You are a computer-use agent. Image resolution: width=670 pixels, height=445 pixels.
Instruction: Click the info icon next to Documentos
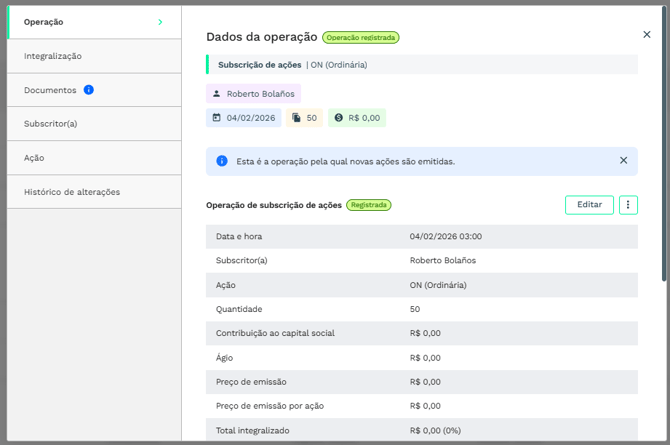click(x=89, y=90)
